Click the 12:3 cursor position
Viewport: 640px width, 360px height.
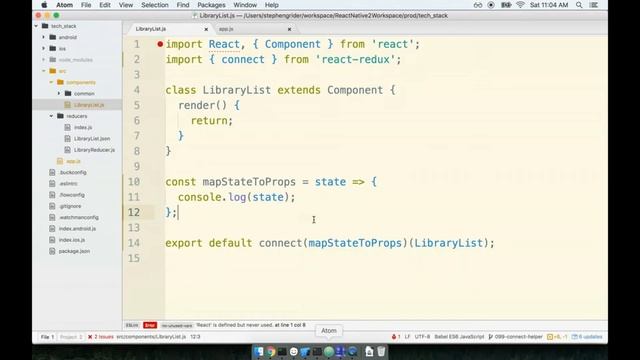tap(195, 337)
